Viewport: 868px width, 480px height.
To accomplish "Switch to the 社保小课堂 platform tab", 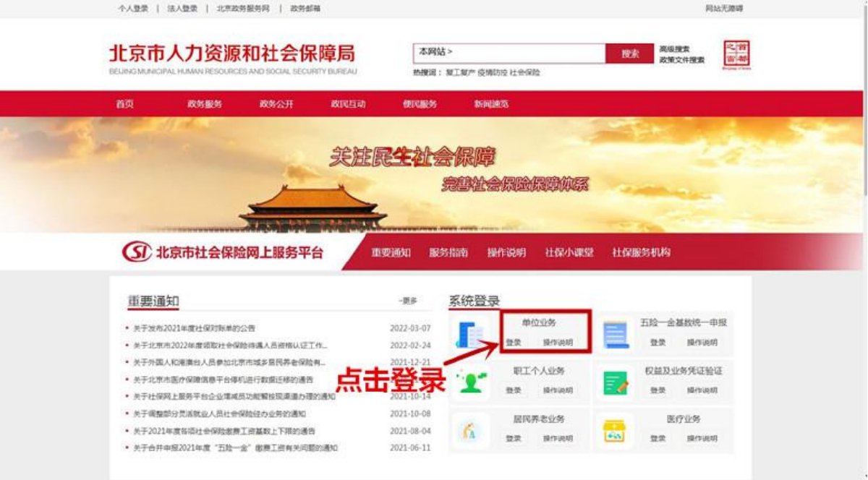I will click(569, 252).
